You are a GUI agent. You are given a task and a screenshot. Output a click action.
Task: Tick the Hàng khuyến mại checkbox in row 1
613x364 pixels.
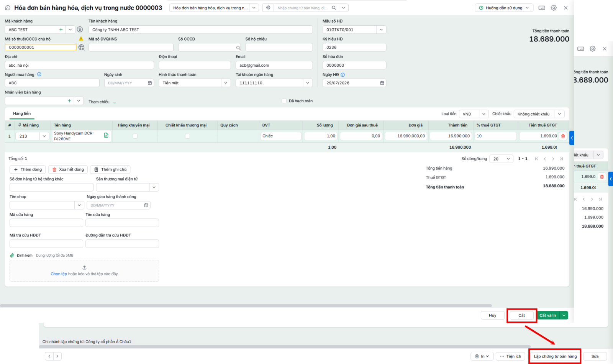pyautogui.click(x=135, y=136)
